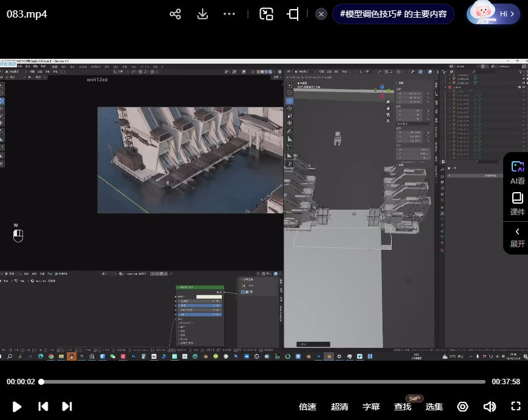This screenshot has height=420, width=528.
Task: Toggle mute with the volume icon
Action: click(489, 407)
